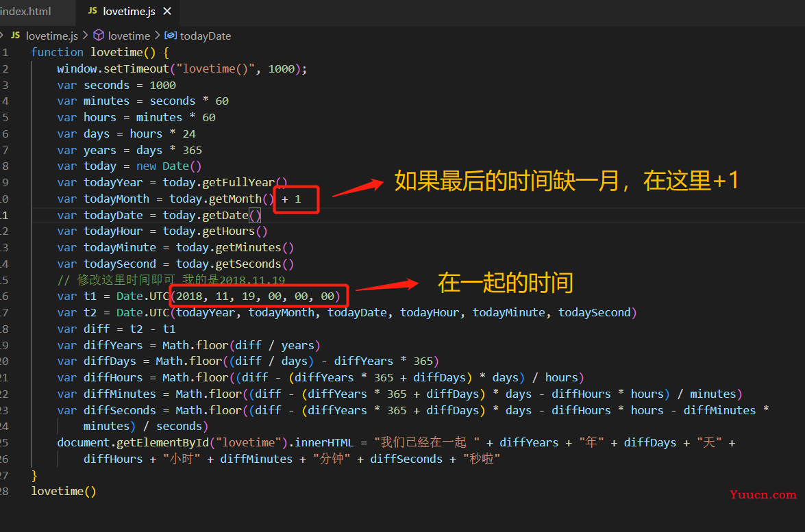Click the JS file icon on lovetime.js tab
Image resolution: width=805 pixels, height=532 pixels.
coord(92,11)
